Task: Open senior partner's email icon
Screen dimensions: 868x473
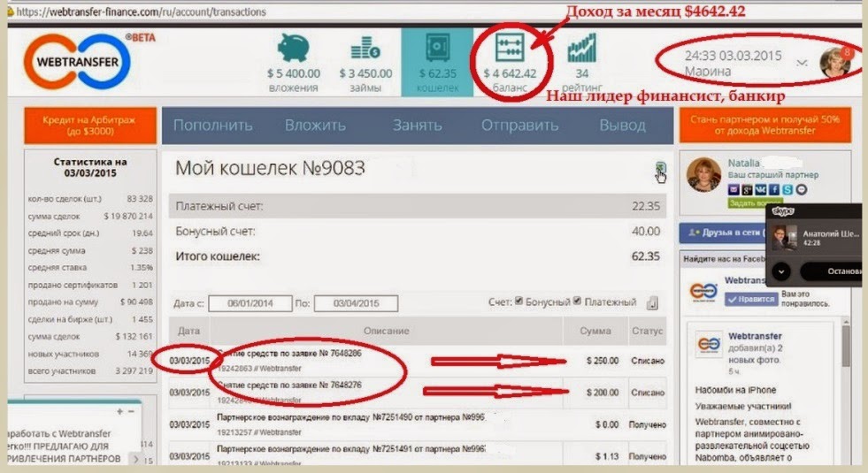Action: tap(734, 190)
